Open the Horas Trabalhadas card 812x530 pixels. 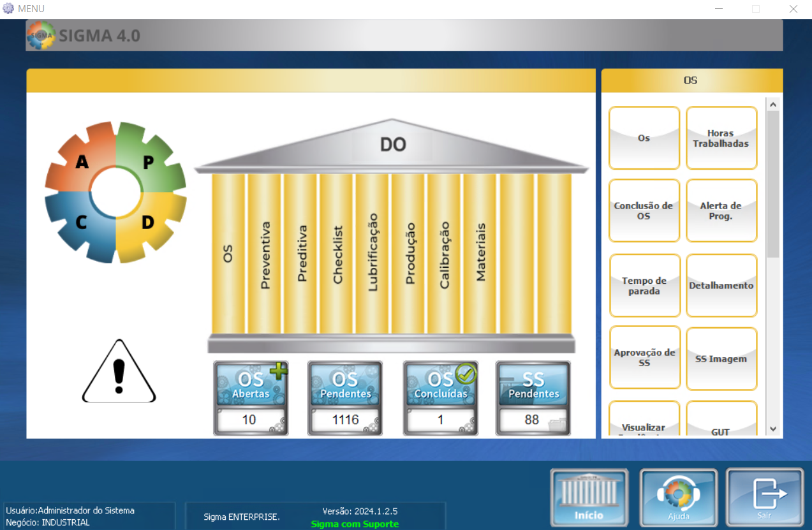[x=721, y=138]
